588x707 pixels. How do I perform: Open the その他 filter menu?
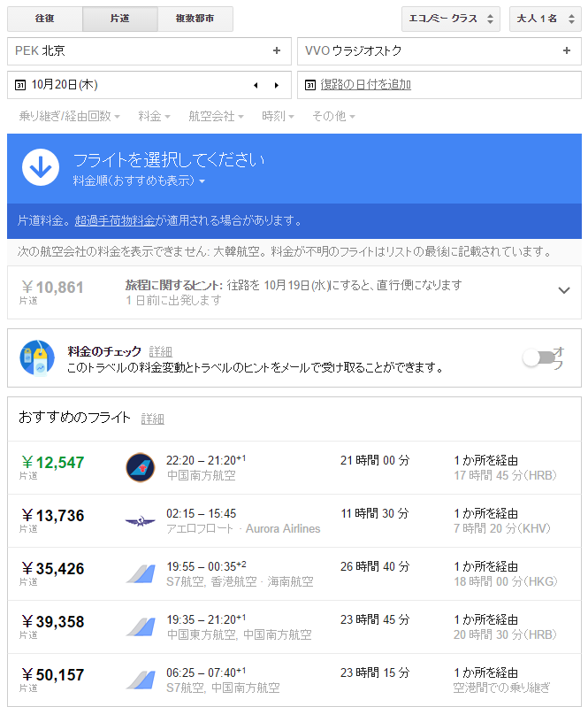point(333,116)
